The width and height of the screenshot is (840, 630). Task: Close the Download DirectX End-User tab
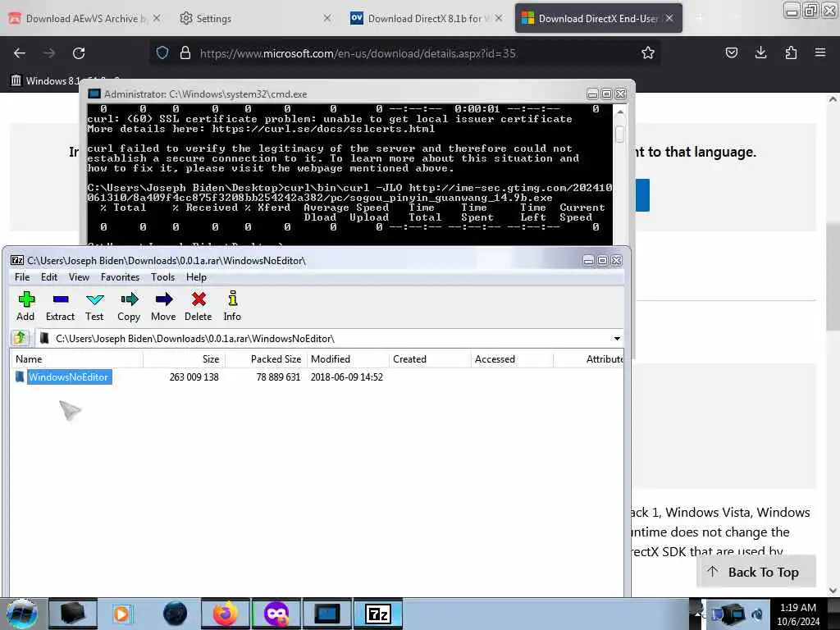(x=669, y=18)
